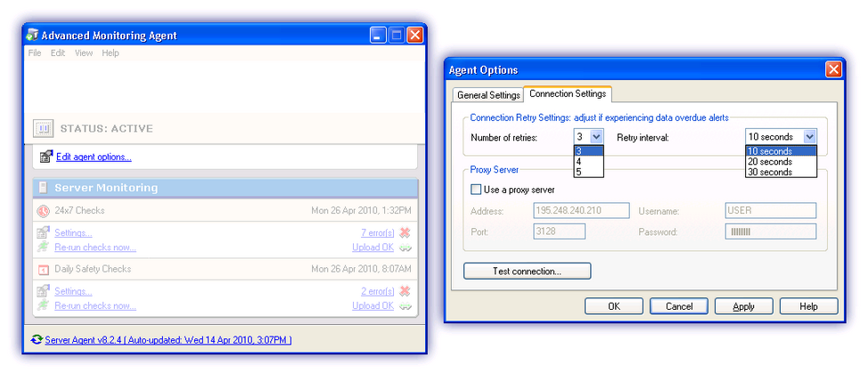Image resolution: width=868 pixels, height=381 pixels.
Task: Click settings icon under 24x7 Checks
Action: point(43,233)
